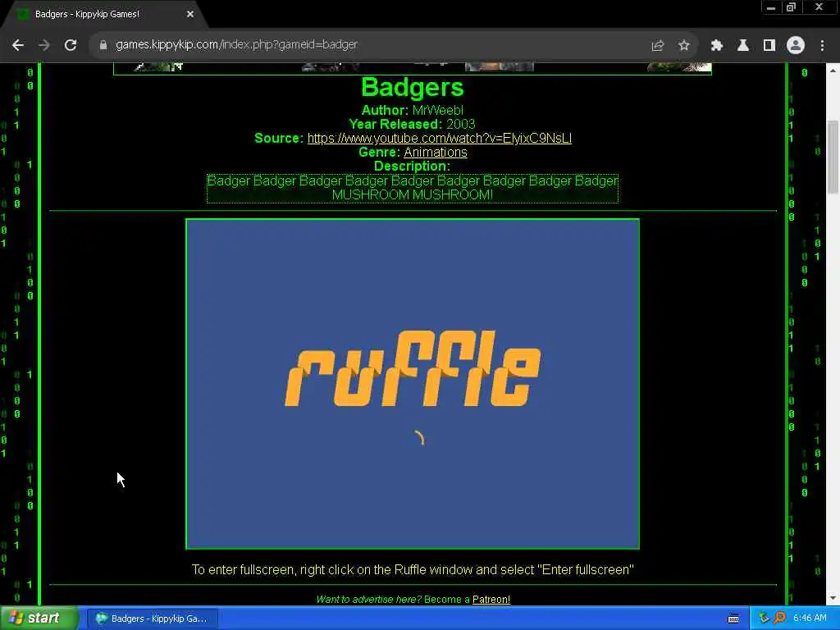Click the browser forward arrow

(44, 45)
